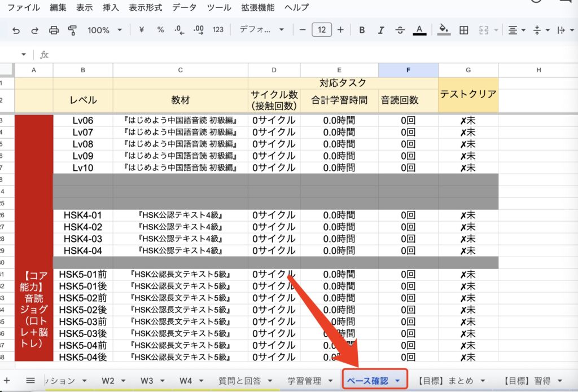Screen dimensions: 578x392
Task: Open the データ menu
Action: [x=185, y=8]
